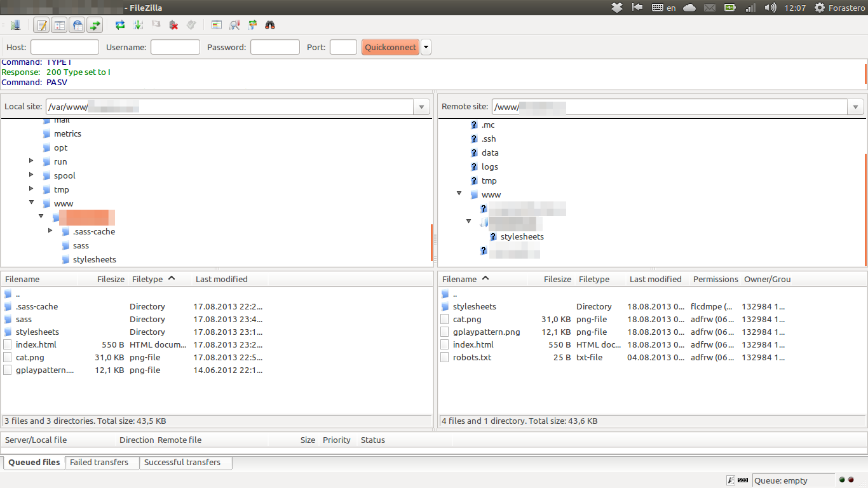
Task: Go to remote parent directory entry
Action: [653, 294]
